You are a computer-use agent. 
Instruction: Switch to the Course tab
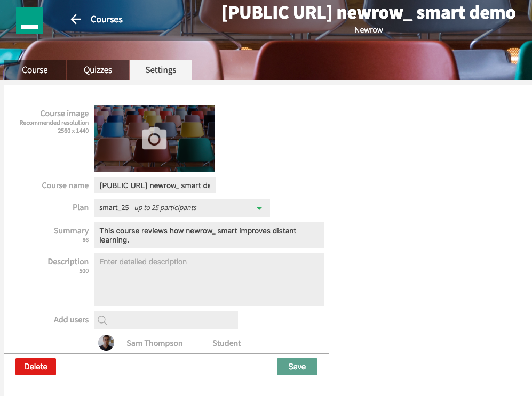35,70
